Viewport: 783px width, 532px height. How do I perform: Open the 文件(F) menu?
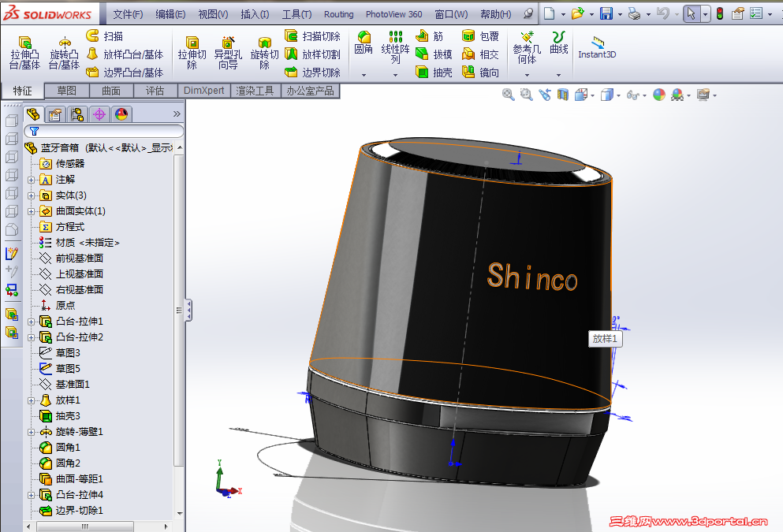(x=128, y=14)
